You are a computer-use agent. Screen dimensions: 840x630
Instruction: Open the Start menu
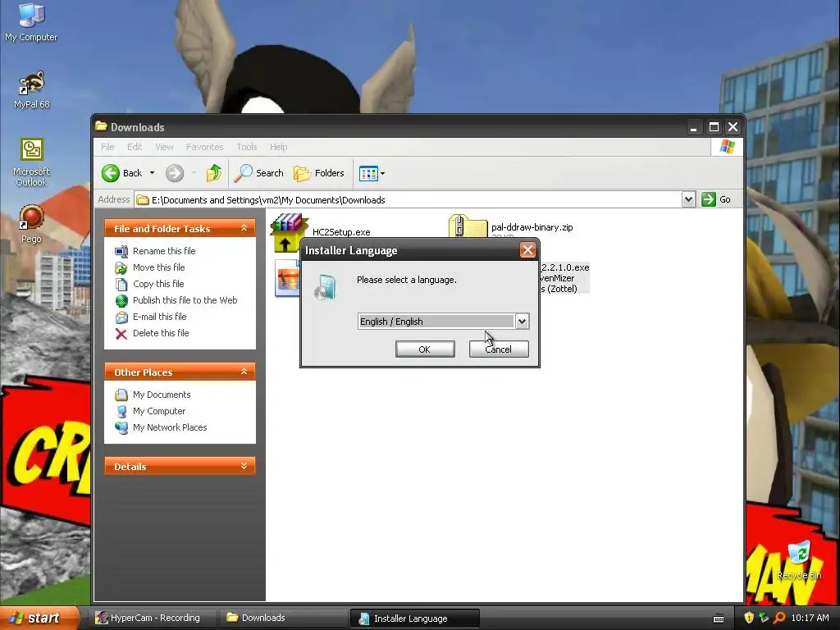point(39,618)
